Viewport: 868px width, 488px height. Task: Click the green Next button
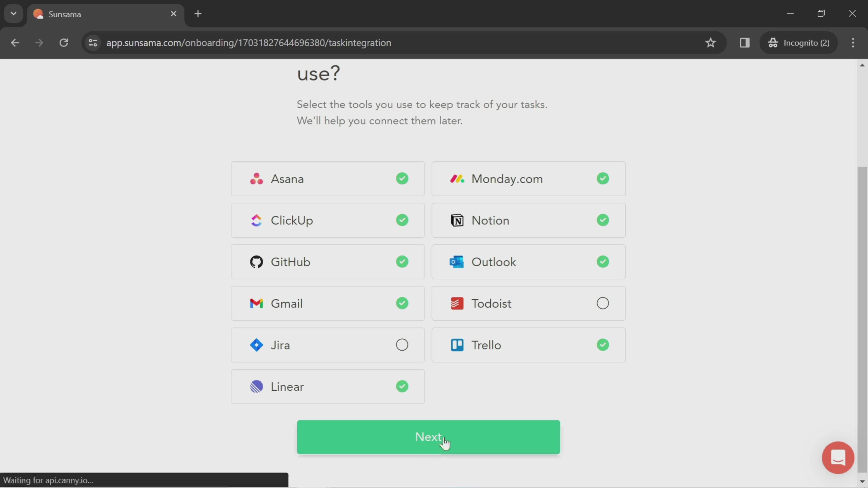click(428, 437)
